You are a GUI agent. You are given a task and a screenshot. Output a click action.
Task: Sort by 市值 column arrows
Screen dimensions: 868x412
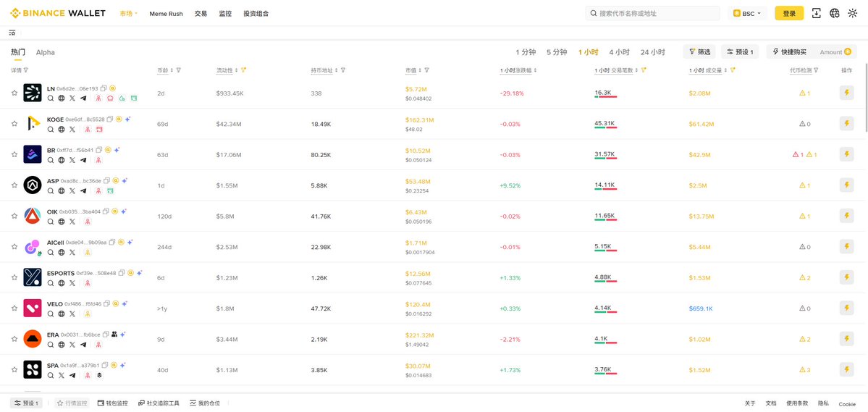pos(420,70)
